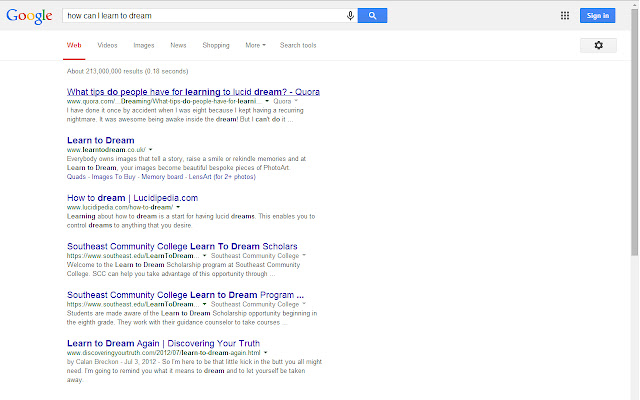Select the Web tab
Screen dimensions: 640x400
74,45
